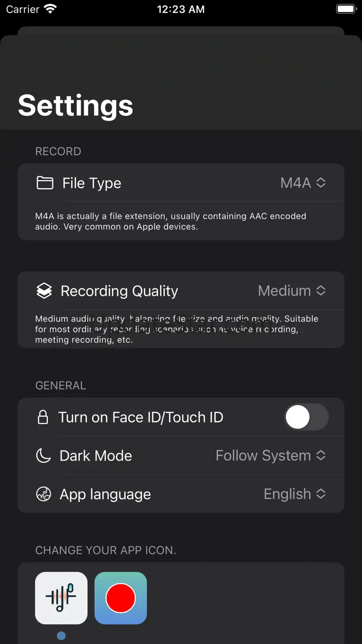Click the blue selection dot under app icon
Viewport: 362px width, 644px height.
(x=61, y=636)
